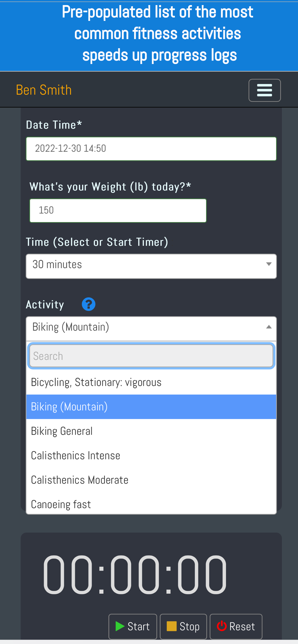Screen dimensions: 298x644
Task: Select Bicycling, Stationary: vigorous option
Action: 151,382
